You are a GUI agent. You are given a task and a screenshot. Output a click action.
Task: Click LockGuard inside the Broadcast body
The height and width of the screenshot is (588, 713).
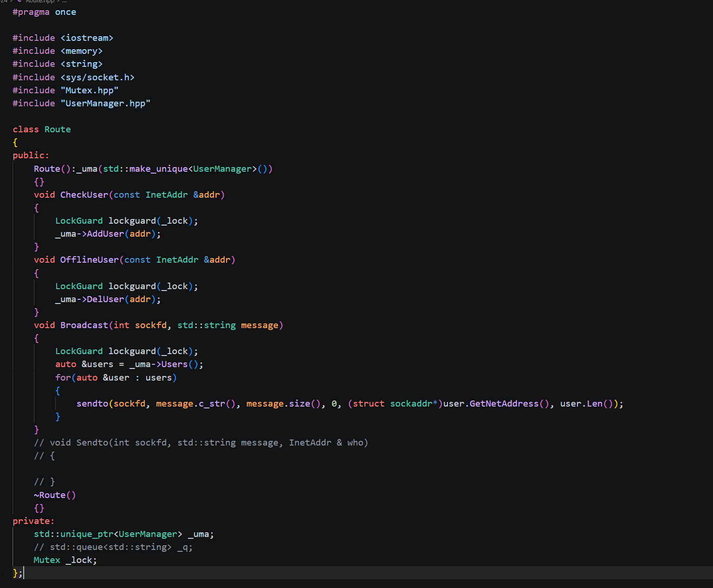[x=79, y=351]
